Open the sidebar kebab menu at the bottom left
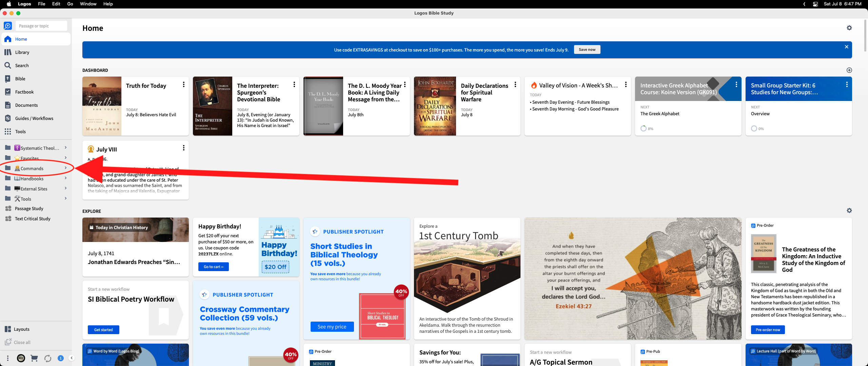The image size is (868, 366). 8,358
